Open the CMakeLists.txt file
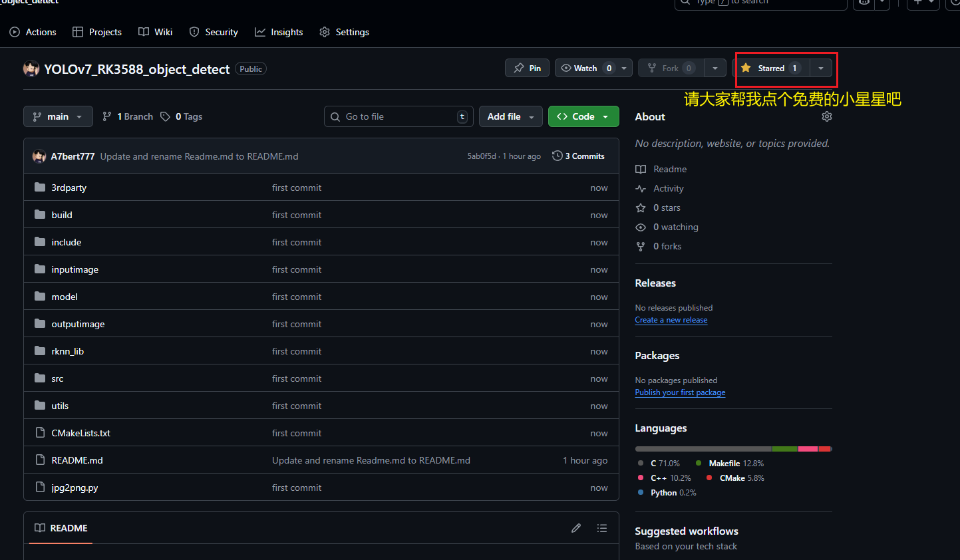This screenshot has height=560, width=960. (x=81, y=433)
